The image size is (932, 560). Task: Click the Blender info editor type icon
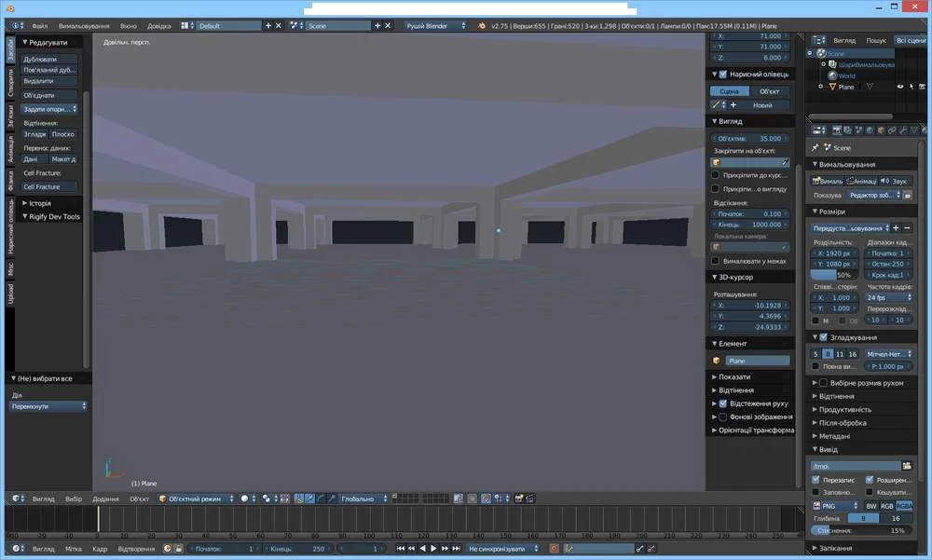(18, 25)
